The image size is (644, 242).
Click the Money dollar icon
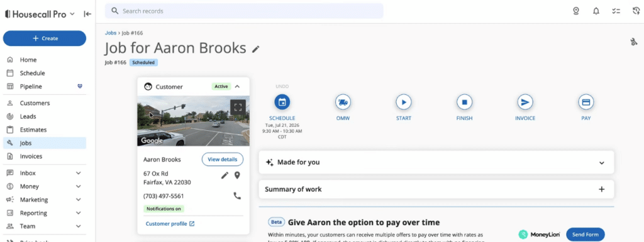coord(10,186)
